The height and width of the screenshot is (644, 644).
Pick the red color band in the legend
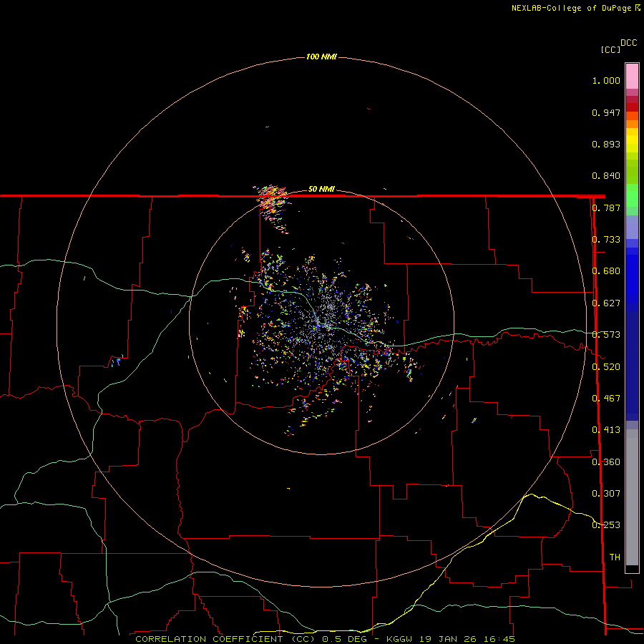pos(632,107)
